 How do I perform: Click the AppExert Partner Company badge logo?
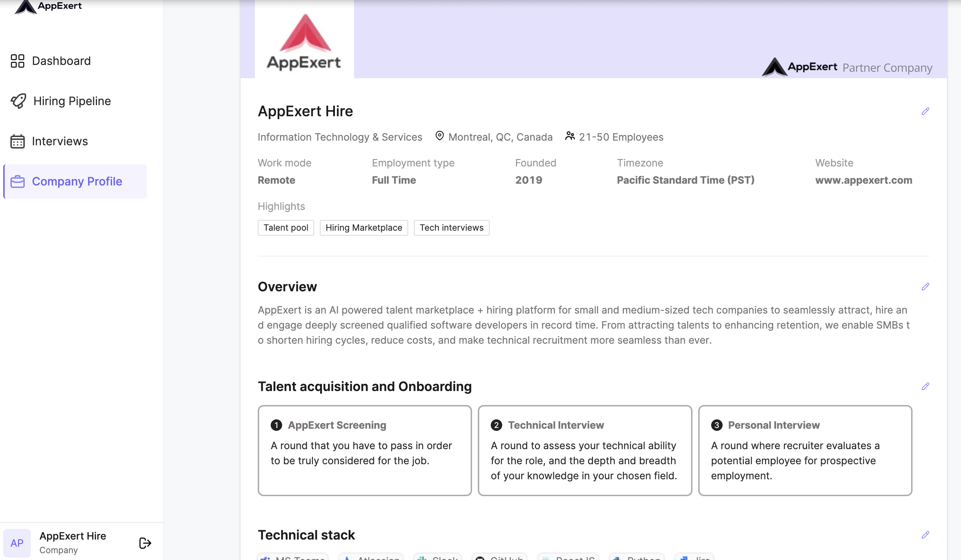[800, 67]
